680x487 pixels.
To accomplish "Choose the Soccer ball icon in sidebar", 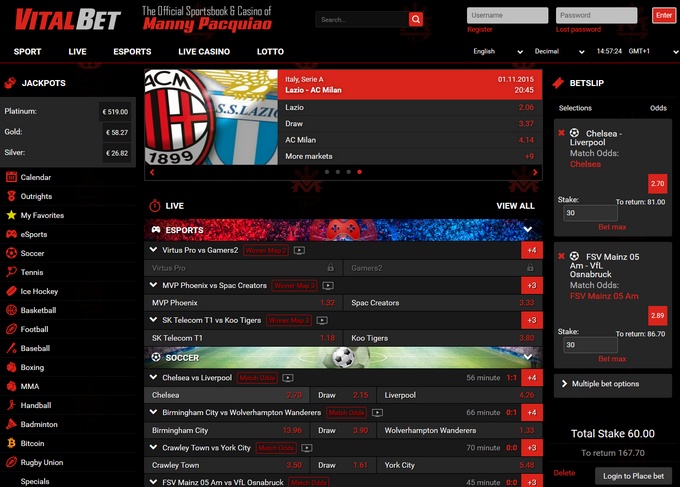I will pyautogui.click(x=11, y=253).
